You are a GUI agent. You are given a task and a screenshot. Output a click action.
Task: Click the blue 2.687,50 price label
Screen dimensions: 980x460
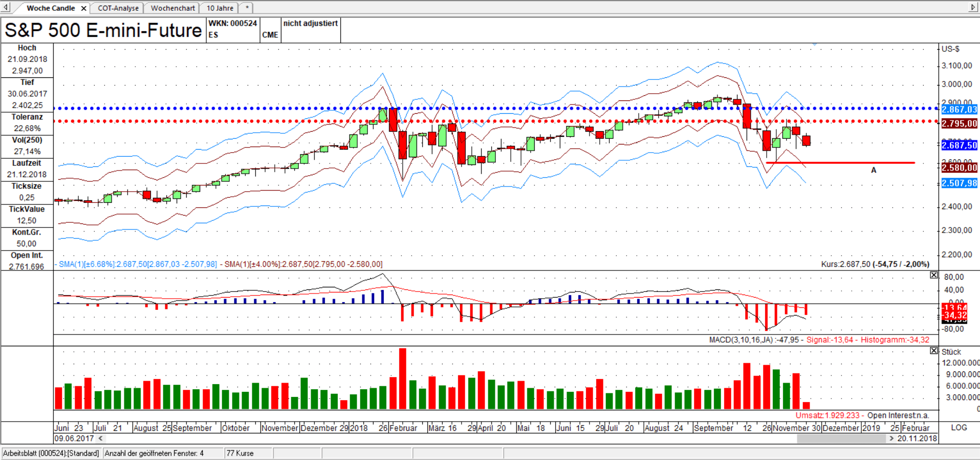tap(960, 145)
